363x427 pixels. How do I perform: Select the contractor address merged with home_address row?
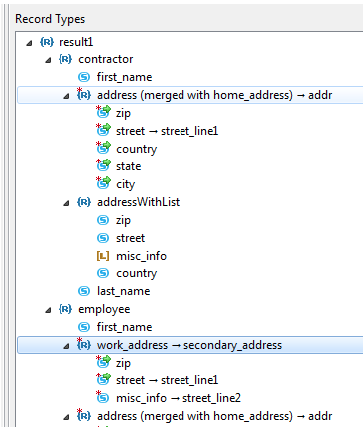(x=190, y=95)
